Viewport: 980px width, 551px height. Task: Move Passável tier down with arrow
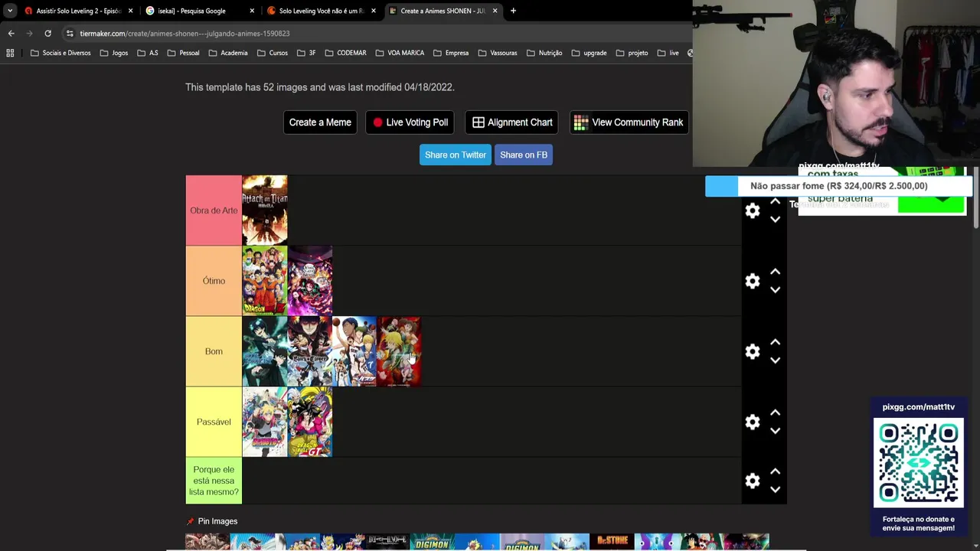click(775, 431)
